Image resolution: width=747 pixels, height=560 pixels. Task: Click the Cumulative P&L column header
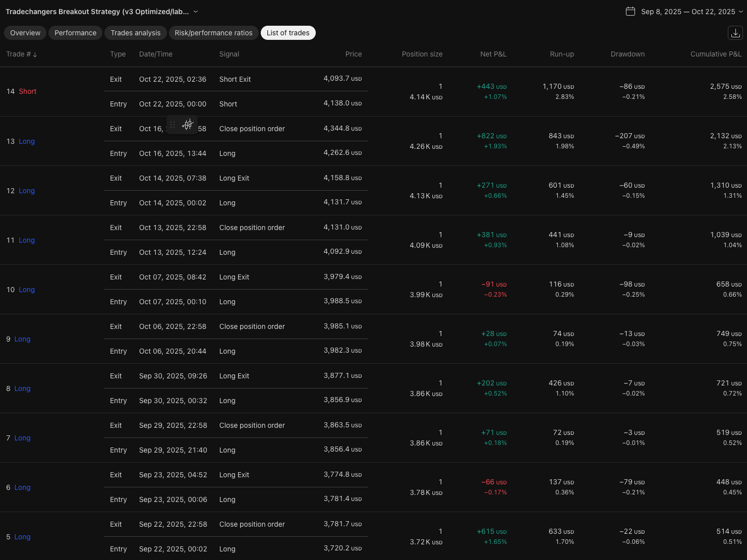(715, 54)
